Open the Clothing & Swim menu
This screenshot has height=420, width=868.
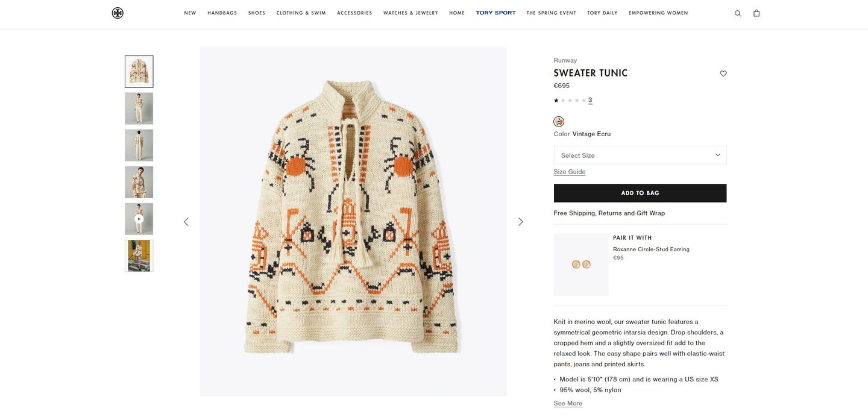pos(301,13)
